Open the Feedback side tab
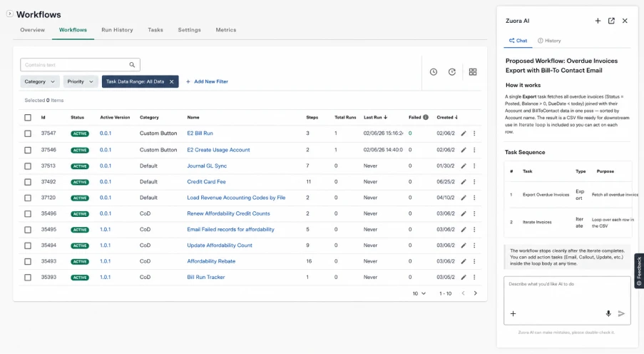This screenshot has width=644, height=354. pos(639,271)
